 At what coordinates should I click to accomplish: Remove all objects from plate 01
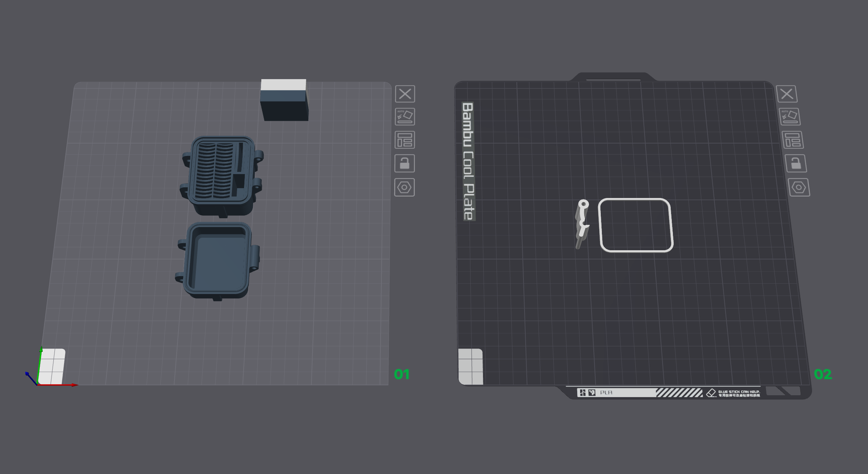tap(405, 94)
